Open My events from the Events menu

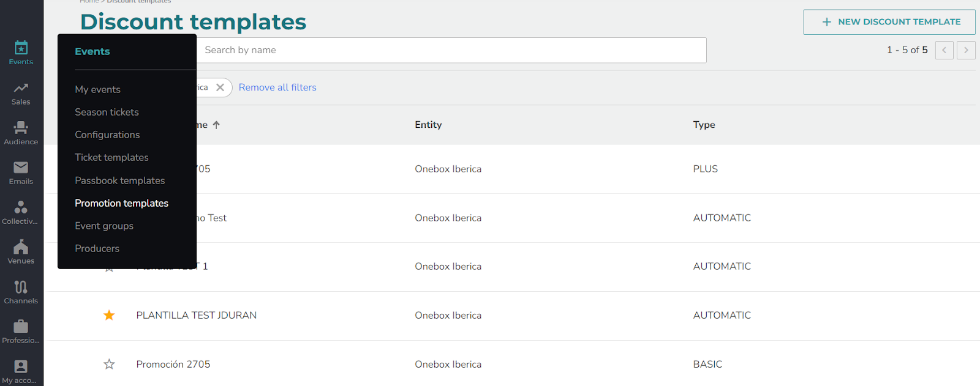point(97,89)
